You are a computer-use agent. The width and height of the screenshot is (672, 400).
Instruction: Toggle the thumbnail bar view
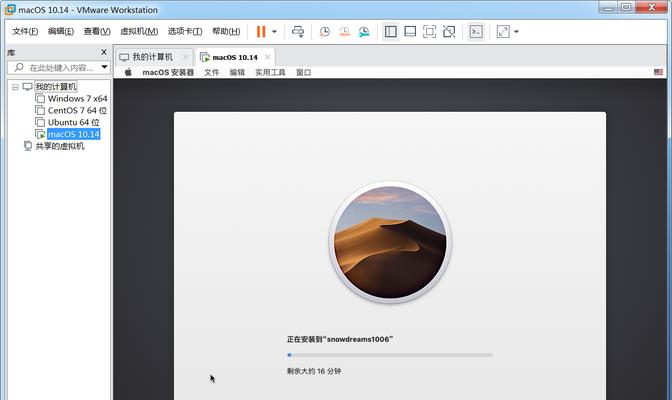click(x=410, y=31)
